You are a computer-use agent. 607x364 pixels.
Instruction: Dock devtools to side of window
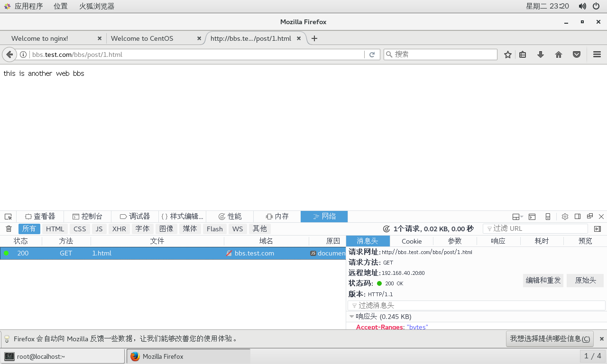tap(578, 217)
